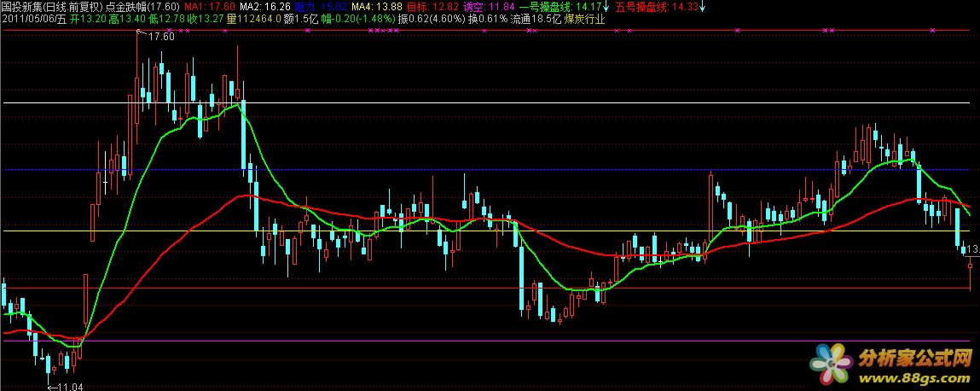
Task: Click the MA1: 17.60 readout
Action: coord(211,8)
